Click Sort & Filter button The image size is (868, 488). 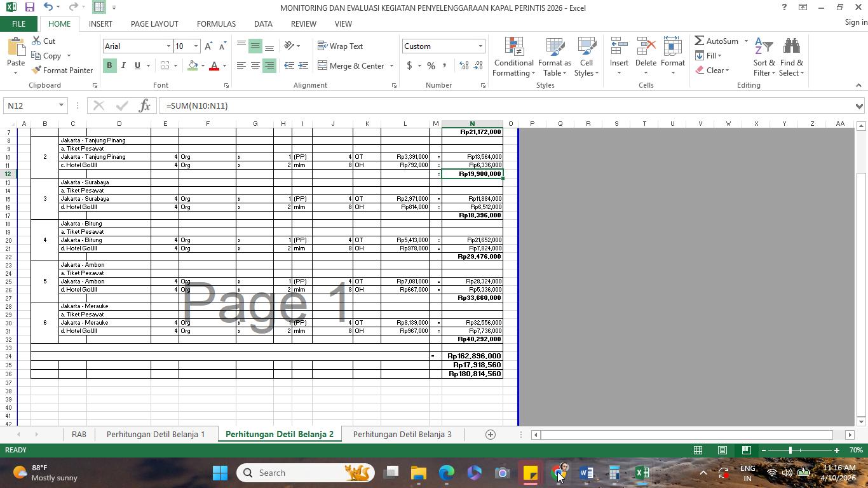coord(764,57)
